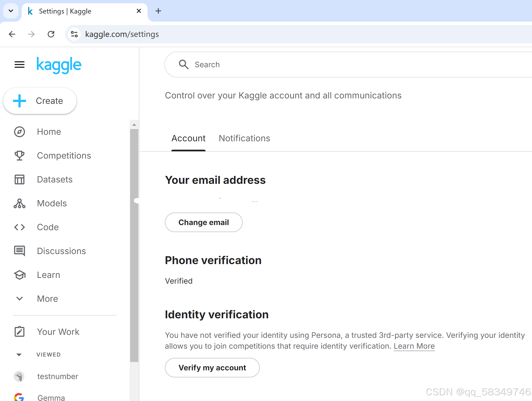Viewport: 532px width, 401px height.
Task: Open the hamburger navigation menu
Action: coord(20,65)
